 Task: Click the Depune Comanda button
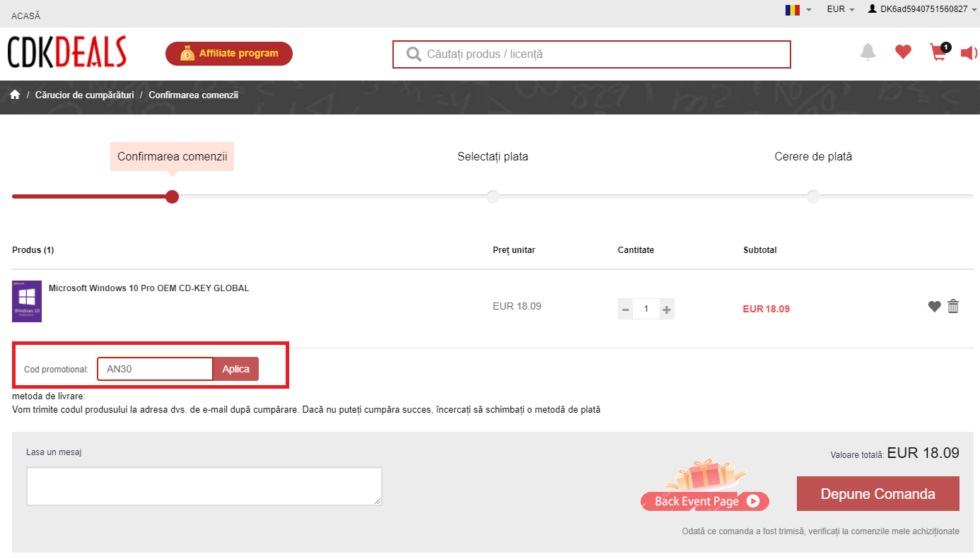pyautogui.click(x=878, y=493)
